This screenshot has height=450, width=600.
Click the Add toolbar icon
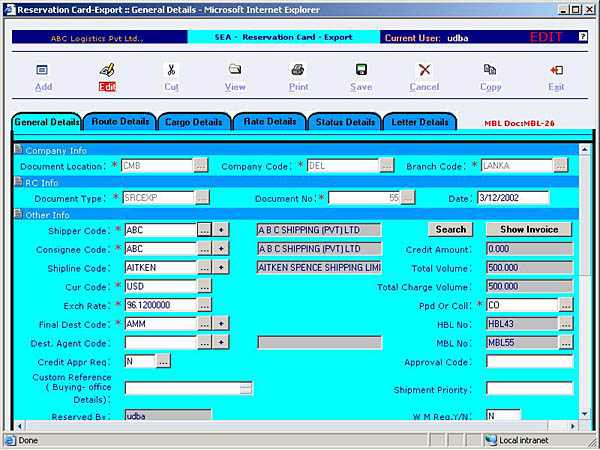click(x=42, y=70)
